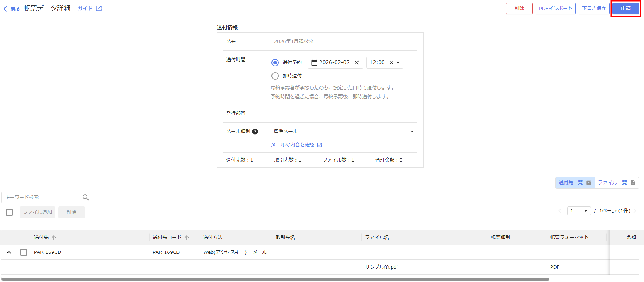Image resolution: width=644 pixels, height=282 pixels.
Task: Select the 即時送付 radio button
Action: click(275, 76)
